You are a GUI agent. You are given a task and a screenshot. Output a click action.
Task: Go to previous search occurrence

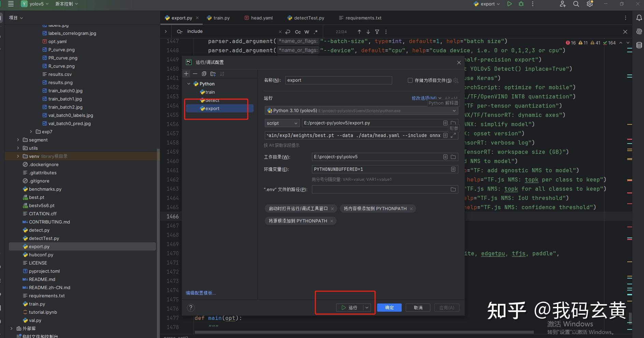(359, 32)
